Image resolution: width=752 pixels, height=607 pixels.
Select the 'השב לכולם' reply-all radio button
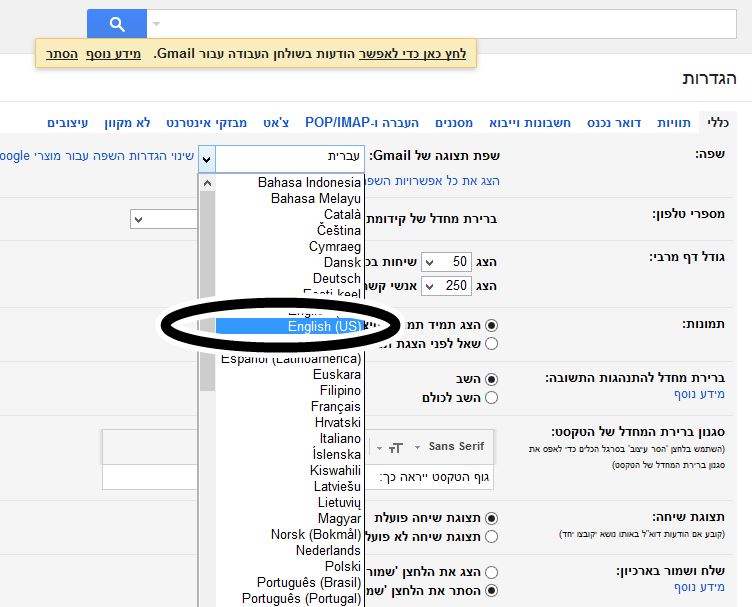491,397
